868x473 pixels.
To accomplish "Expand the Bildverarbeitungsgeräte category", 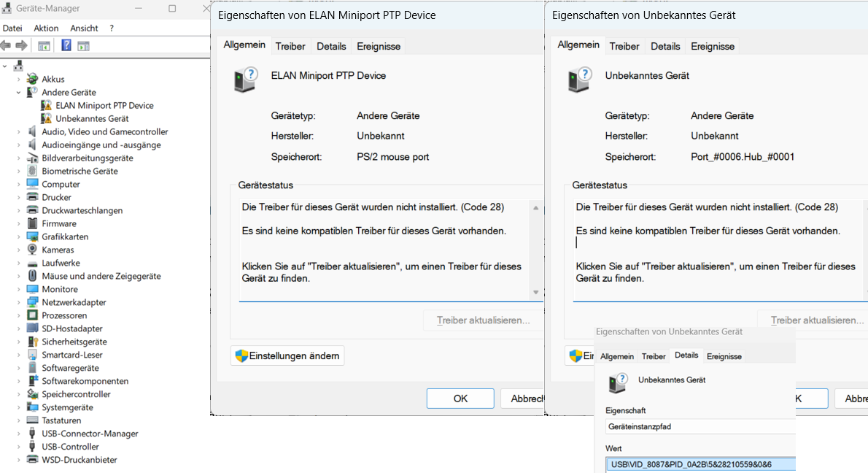I will click(18, 158).
